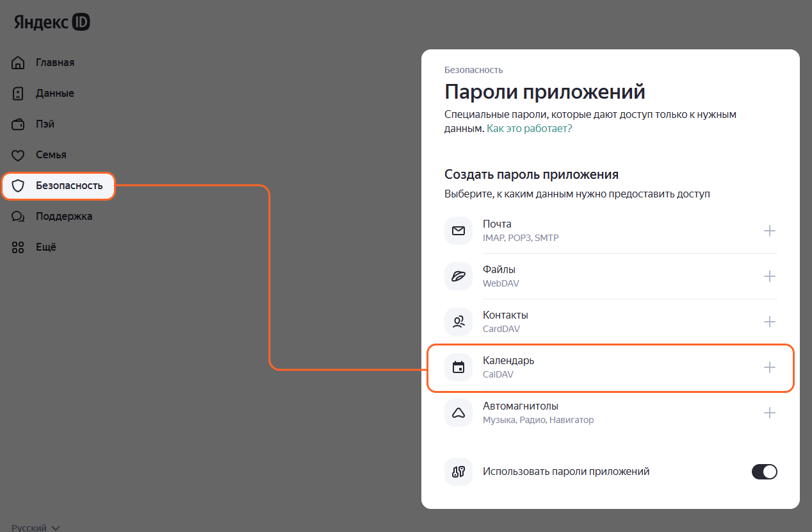
Task: Click the Календарь calendar icon
Action: pos(459,367)
